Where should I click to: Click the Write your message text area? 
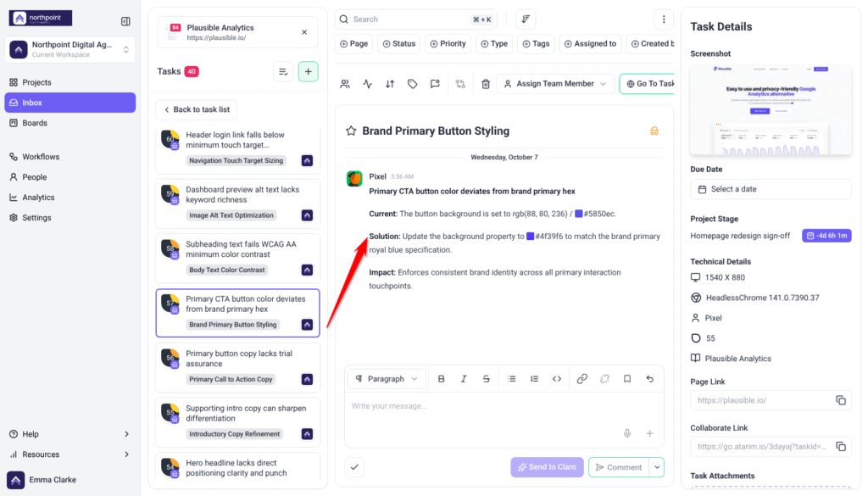click(504, 419)
